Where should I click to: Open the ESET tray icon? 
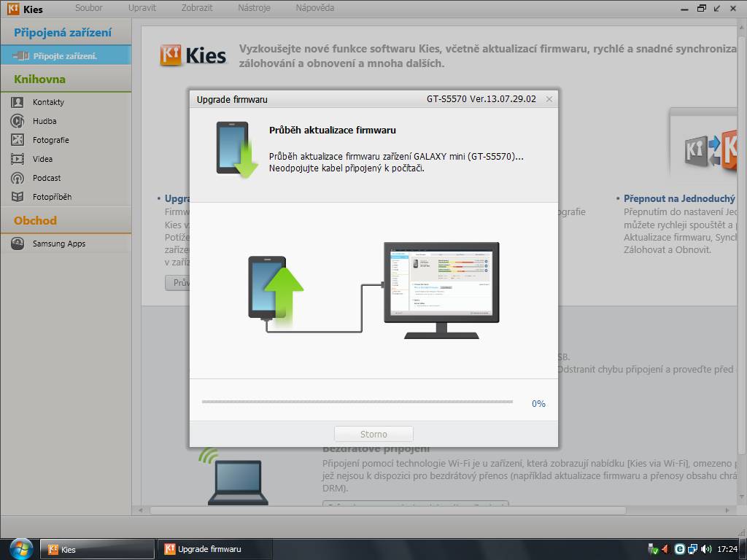click(680, 549)
